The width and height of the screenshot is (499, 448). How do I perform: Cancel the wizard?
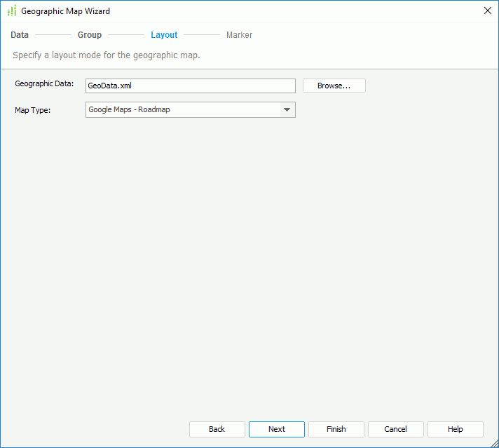(395, 429)
